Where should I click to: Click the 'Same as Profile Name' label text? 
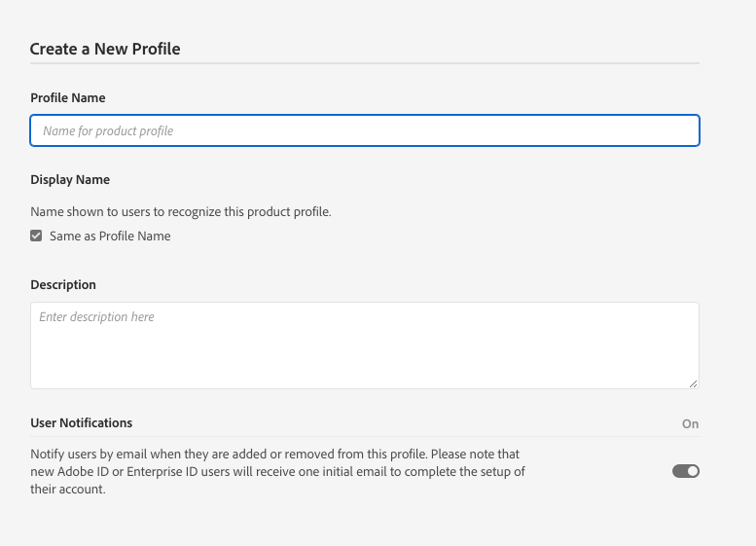[110, 236]
